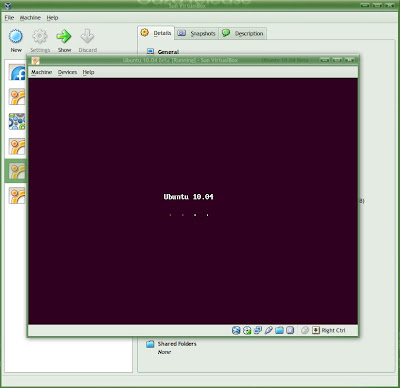Click the hard disk activity icon in the VM status bar
The width and height of the screenshot is (400, 388).
click(236, 330)
